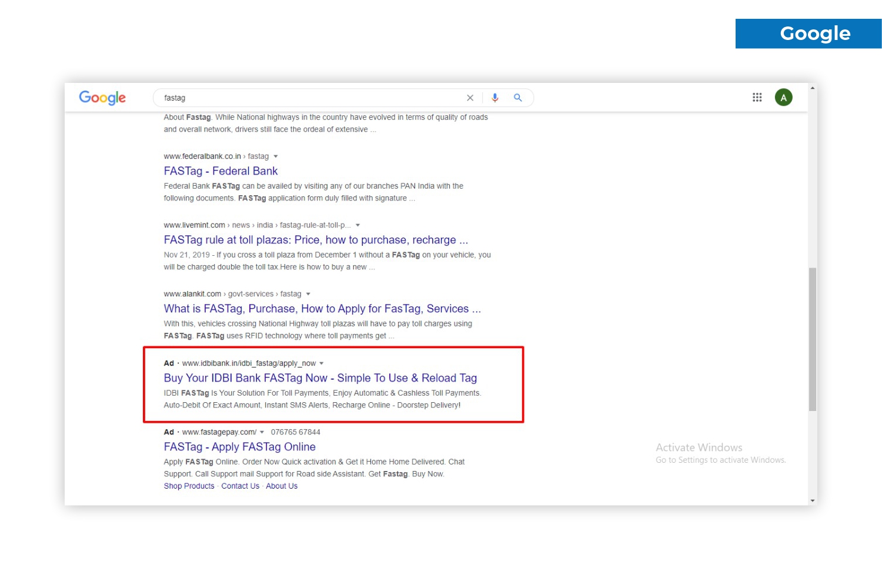Start voice search with microphone icon
This screenshot has width=882, height=588.
(495, 98)
